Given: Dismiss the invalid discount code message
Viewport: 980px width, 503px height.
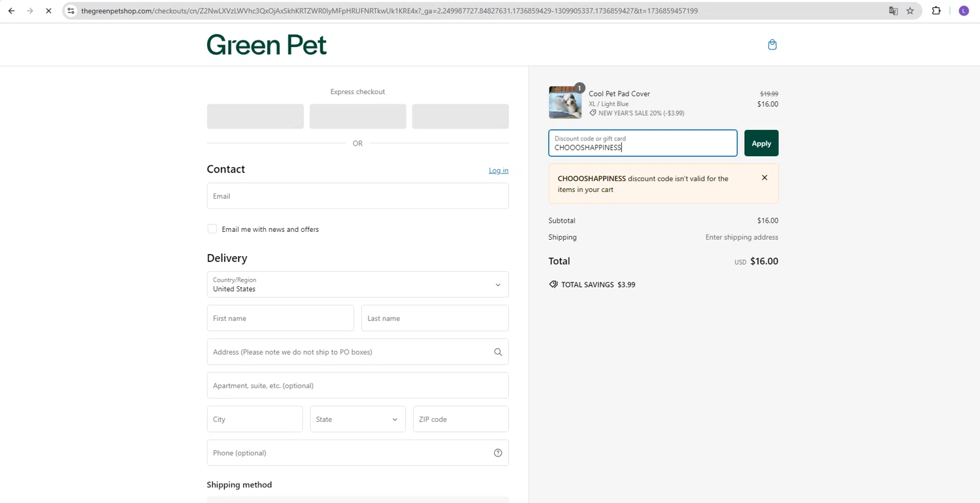Looking at the screenshot, I should (x=764, y=178).
